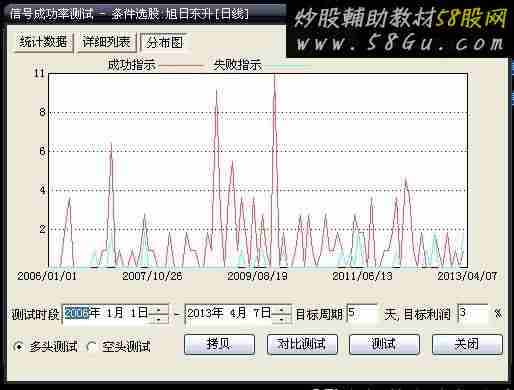This screenshot has width=514, height=390.
Task: Close the dialog with 关闭
Action: click(x=467, y=344)
